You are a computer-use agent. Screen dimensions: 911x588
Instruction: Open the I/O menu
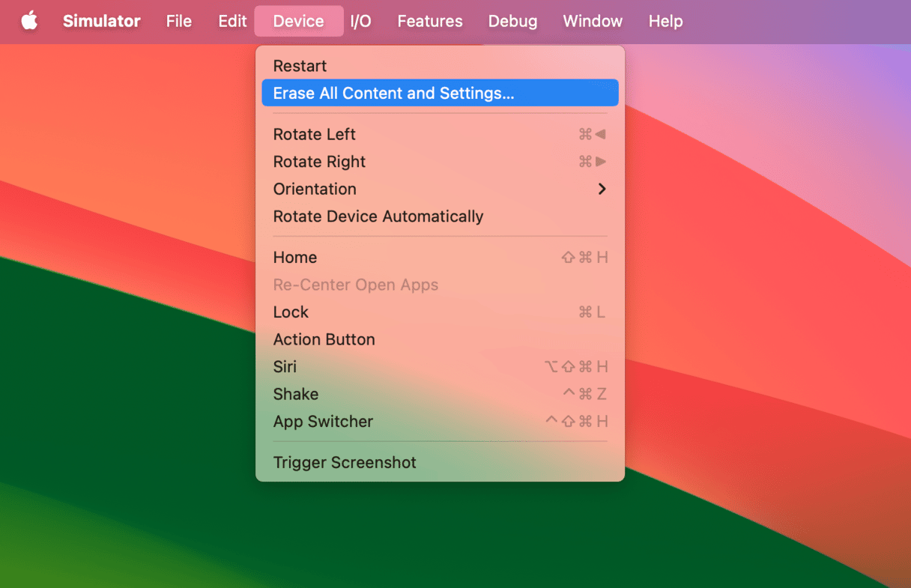[x=361, y=21]
